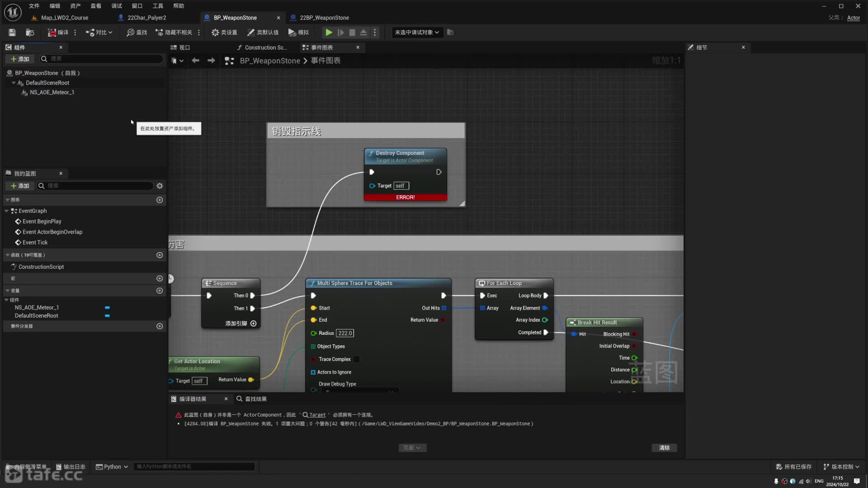Open the 未选中调试对象 debug object dropdown
Image resolution: width=868 pixels, height=488 pixels.
(416, 33)
